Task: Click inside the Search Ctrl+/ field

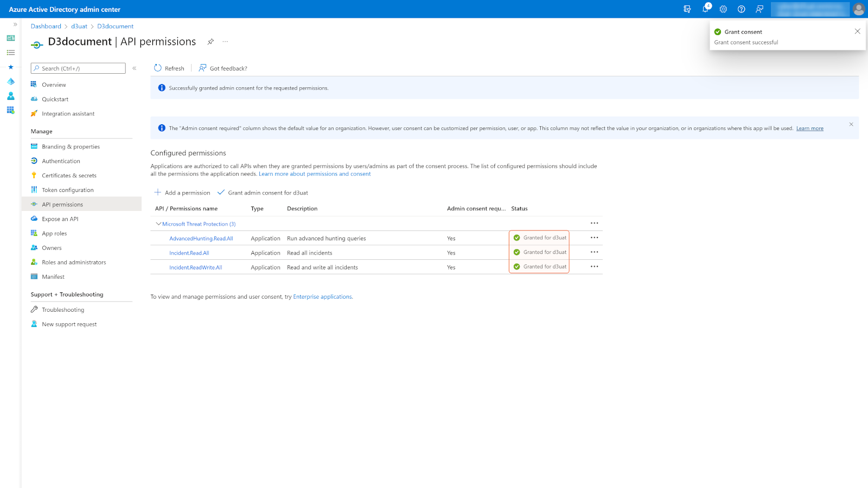Action: tap(78, 68)
